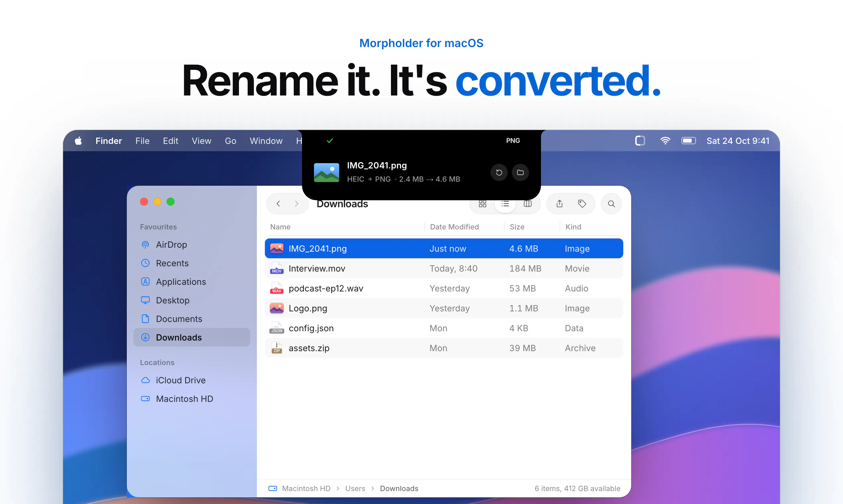
Task: Open Desktop in sidebar
Action: pos(192,300)
